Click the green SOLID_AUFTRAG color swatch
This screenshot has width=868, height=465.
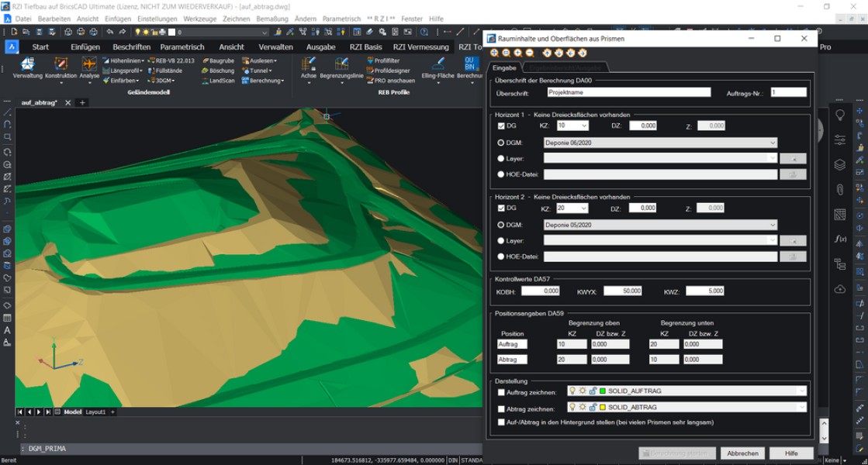pos(602,390)
